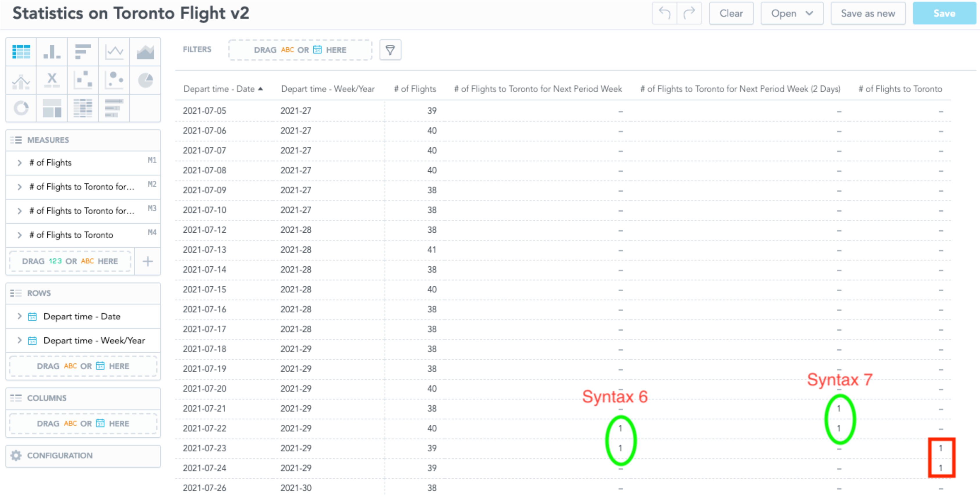The image size is (980, 499).
Task: Open the Configuration gear panel
Action: [x=83, y=456]
